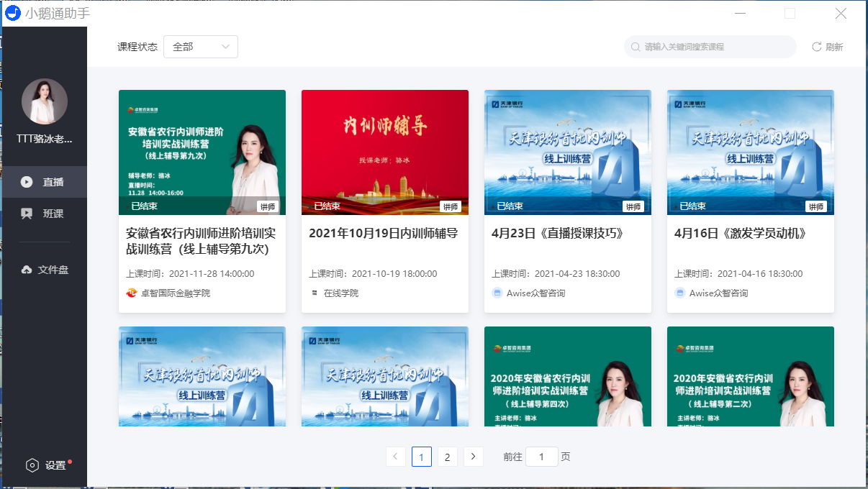868x489 pixels.
Task: Click the magnifier icon in search box
Action: pos(636,47)
